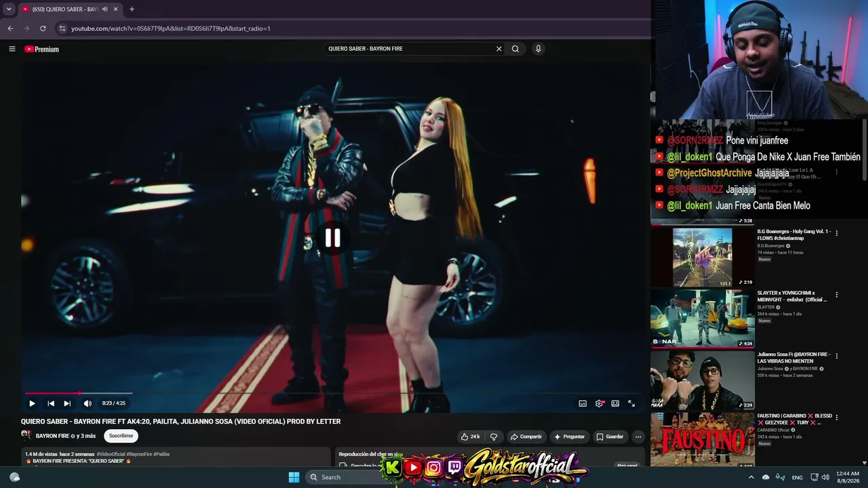The height and width of the screenshot is (488, 868).
Task: Show hidden system tray icons
Action: 751,477
